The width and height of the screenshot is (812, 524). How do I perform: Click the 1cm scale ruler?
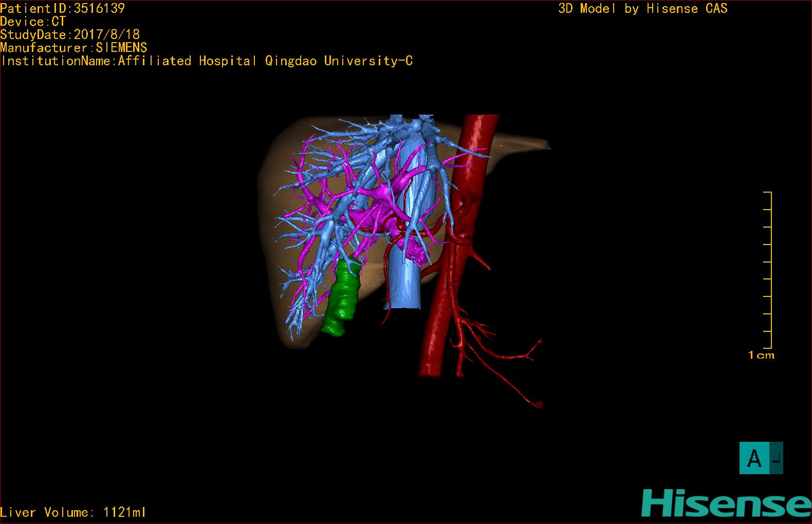pyautogui.click(x=767, y=270)
